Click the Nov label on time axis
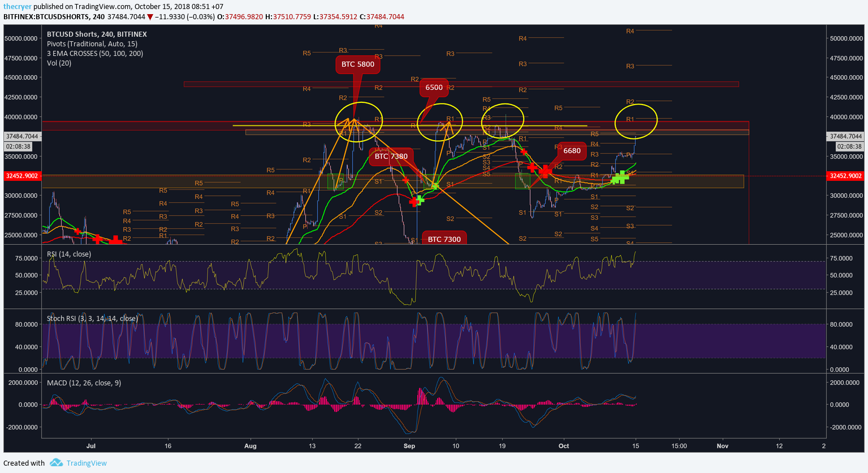Viewport: 868px width, 473px height. pyautogui.click(x=722, y=446)
